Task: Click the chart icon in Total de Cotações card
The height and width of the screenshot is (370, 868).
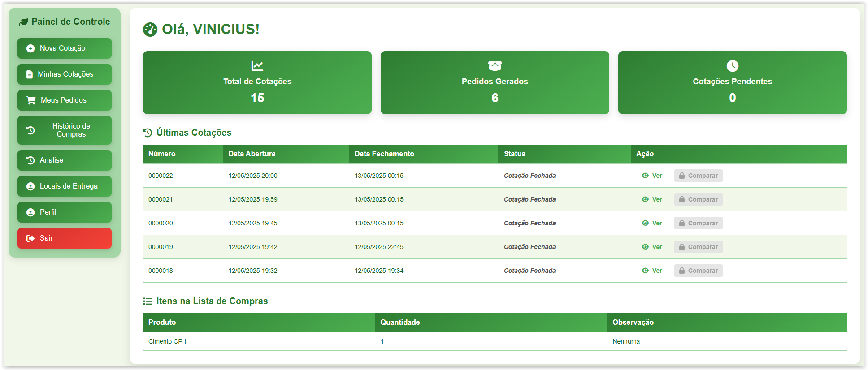Action: click(257, 66)
